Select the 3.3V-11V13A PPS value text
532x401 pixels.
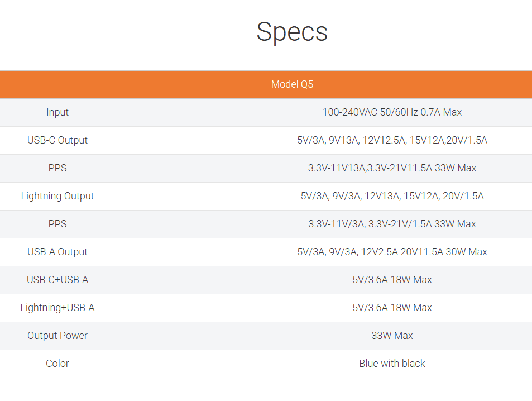(392, 168)
